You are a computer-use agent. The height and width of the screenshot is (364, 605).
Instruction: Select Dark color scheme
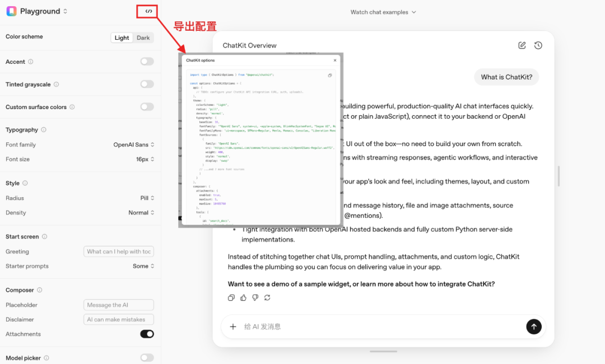143,38
